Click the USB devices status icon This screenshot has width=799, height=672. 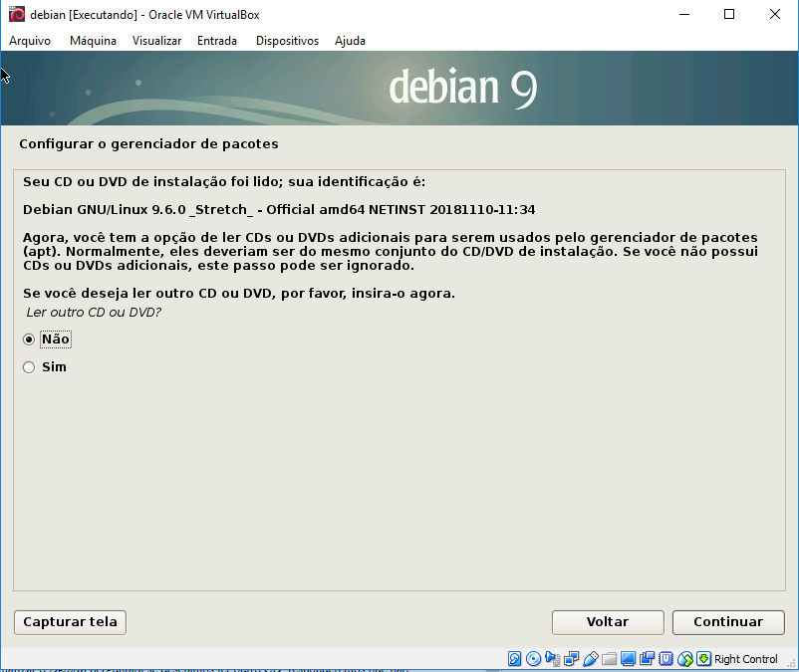[590, 659]
